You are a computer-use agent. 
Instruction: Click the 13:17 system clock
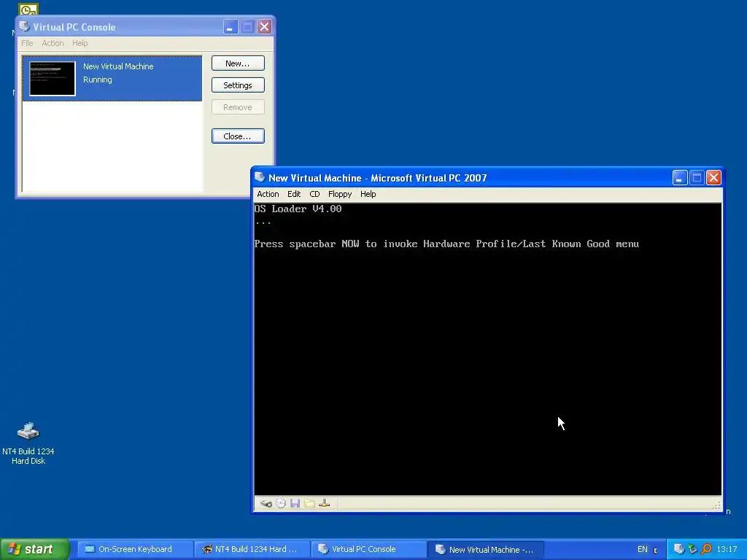click(x=727, y=549)
